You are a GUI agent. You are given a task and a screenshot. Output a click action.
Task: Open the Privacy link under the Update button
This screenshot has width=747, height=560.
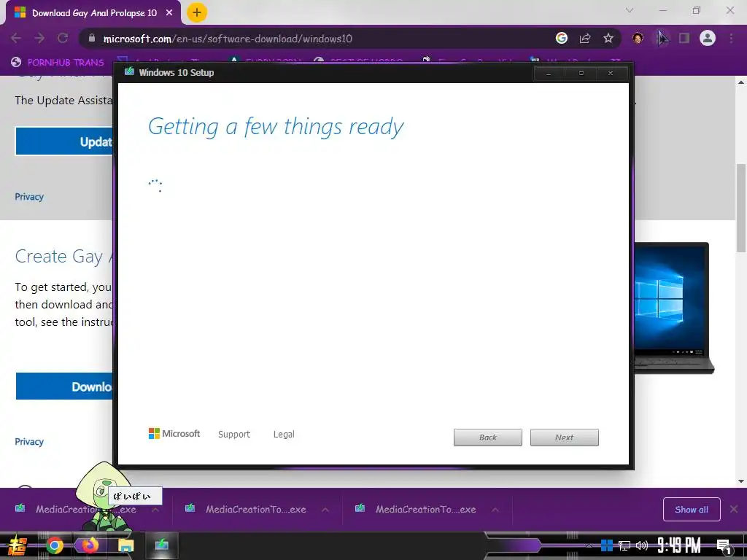[29, 197]
